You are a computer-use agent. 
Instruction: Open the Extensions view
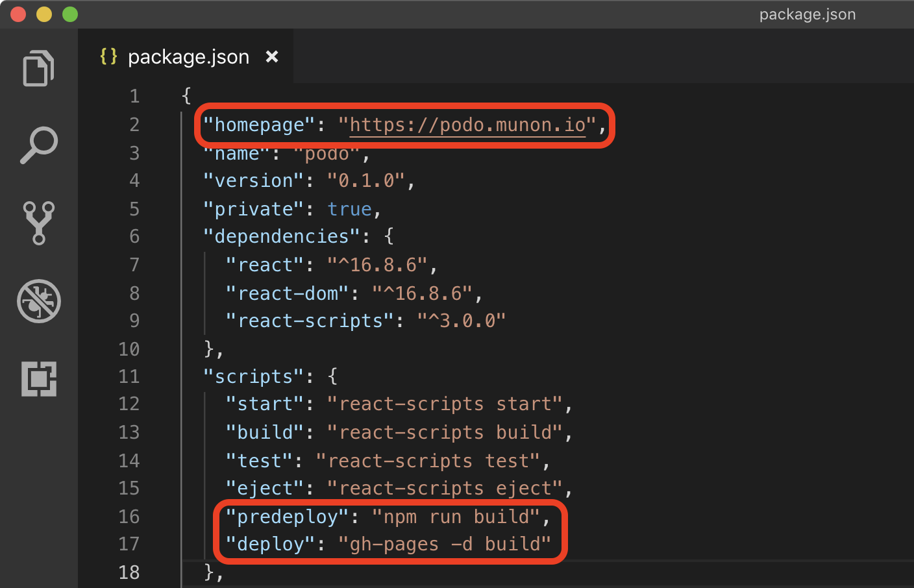pyautogui.click(x=38, y=379)
